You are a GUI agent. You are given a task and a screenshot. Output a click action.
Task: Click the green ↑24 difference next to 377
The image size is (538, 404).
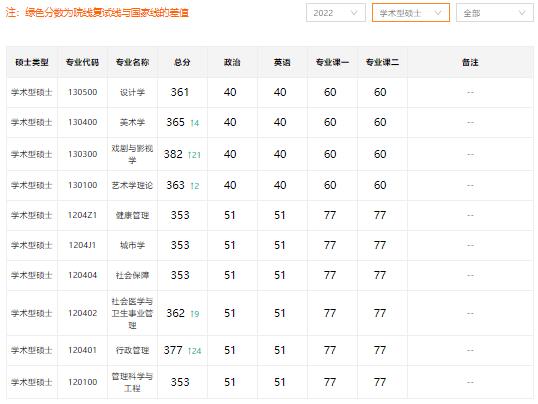[194, 351]
